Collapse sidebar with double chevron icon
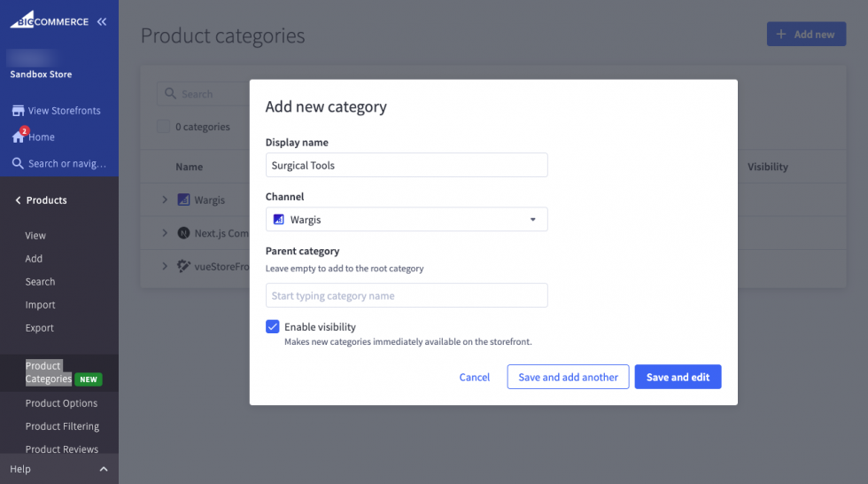Image resolution: width=868 pixels, height=484 pixels. 102,21
